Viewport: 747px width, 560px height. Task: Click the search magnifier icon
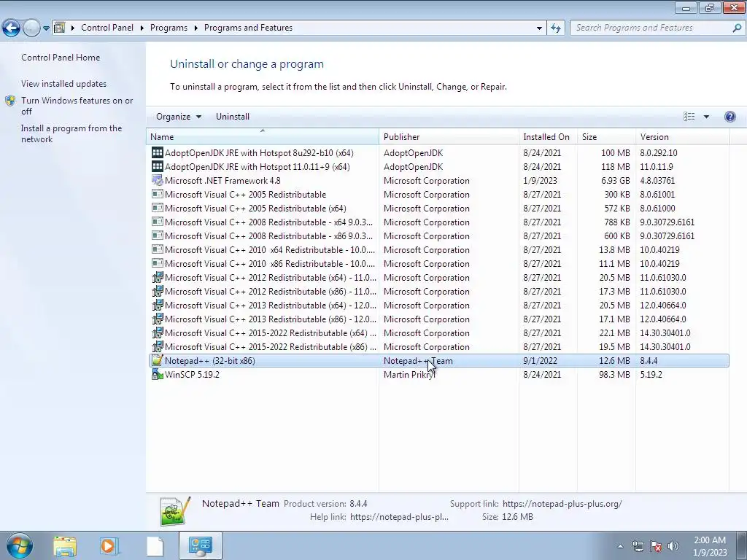tap(737, 28)
